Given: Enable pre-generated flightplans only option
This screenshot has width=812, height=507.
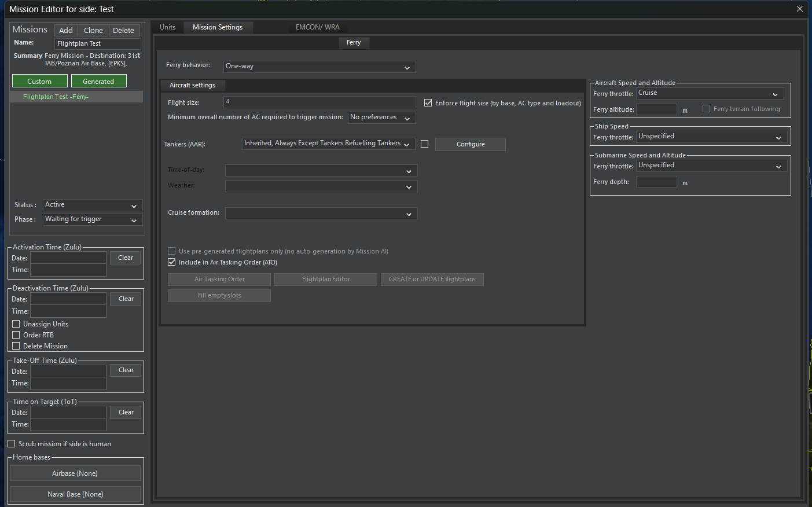Looking at the screenshot, I should [171, 251].
